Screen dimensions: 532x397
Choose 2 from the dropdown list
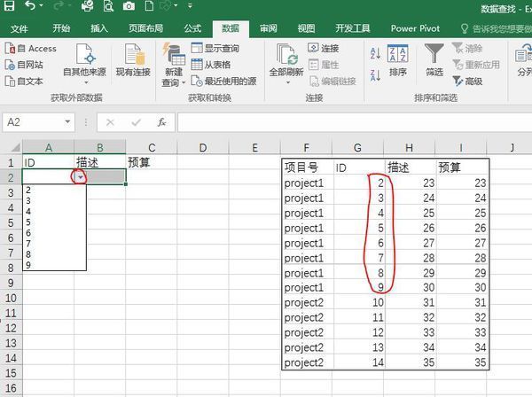coord(54,191)
